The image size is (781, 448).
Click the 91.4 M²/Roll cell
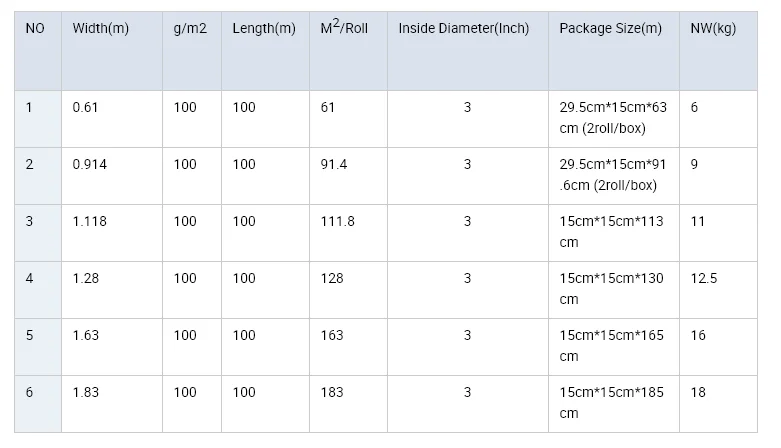click(334, 165)
